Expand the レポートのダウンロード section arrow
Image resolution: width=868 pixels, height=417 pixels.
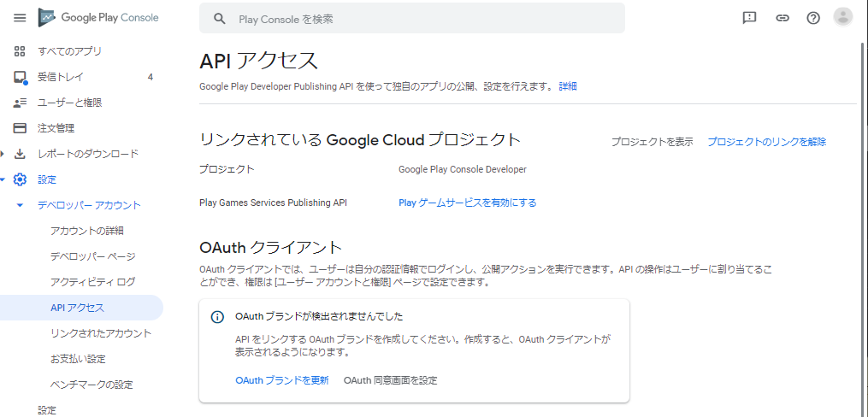[3, 154]
